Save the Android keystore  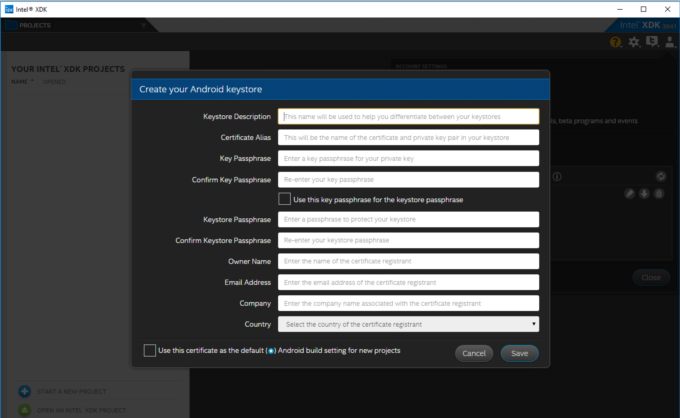coord(520,353)
